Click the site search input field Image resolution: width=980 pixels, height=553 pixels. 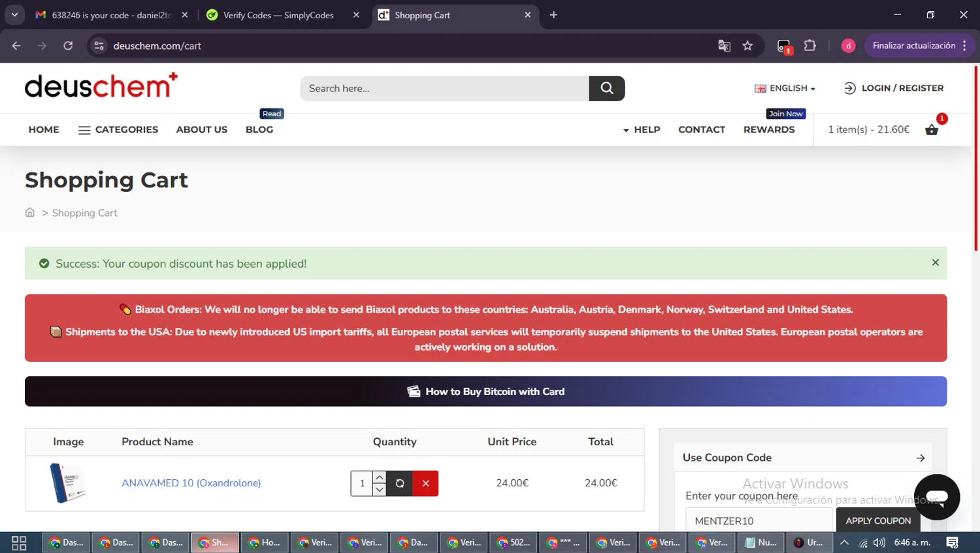coord(445,88)
